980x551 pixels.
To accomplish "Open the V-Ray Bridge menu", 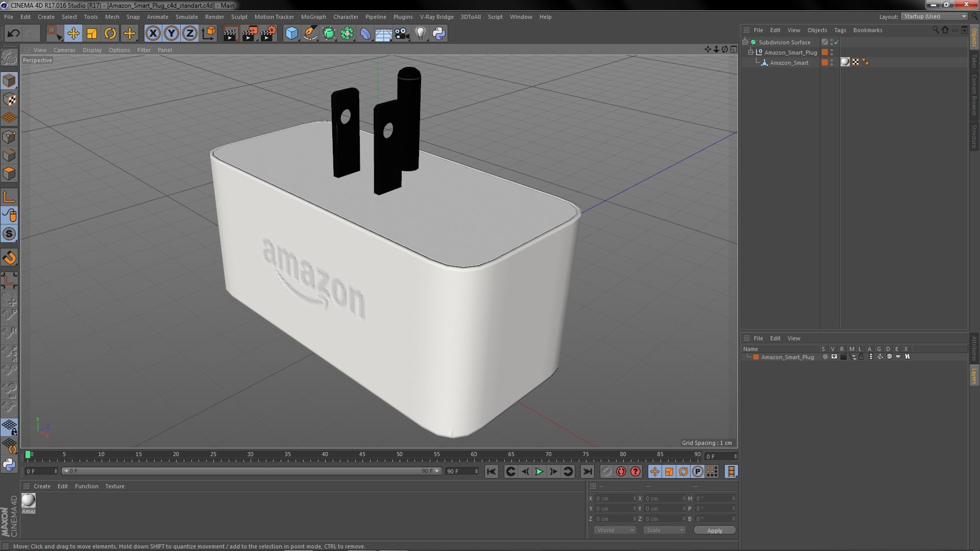I will 436,17.
